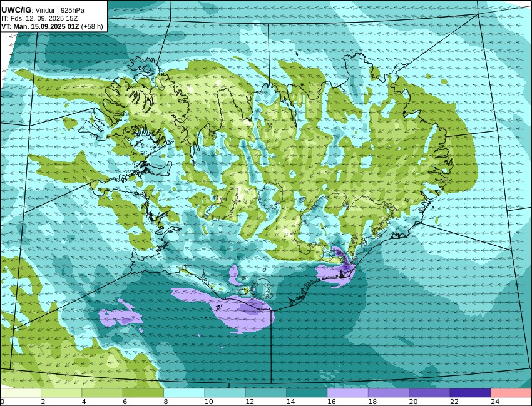This screenshot has width=532, height=406.
Task: Click the pink above-24 legend swatch
Action: point(511,393)
